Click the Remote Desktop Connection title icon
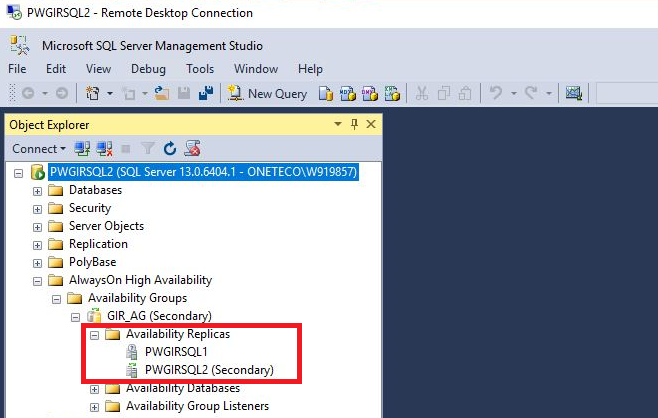Screen dimensions: 658x418 click(14, 12)
